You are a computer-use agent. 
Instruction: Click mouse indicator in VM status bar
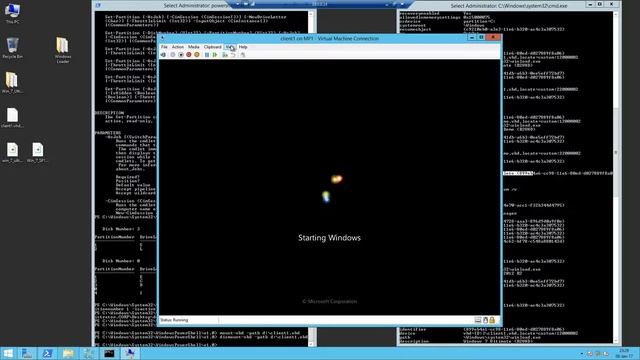coord(485,320)
